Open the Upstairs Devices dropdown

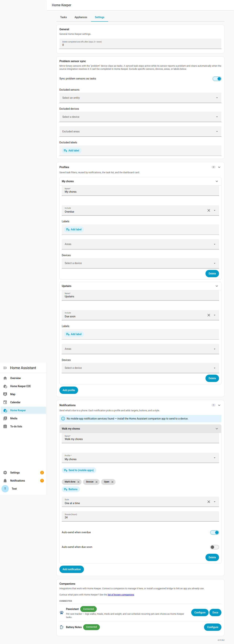point(140,368)
